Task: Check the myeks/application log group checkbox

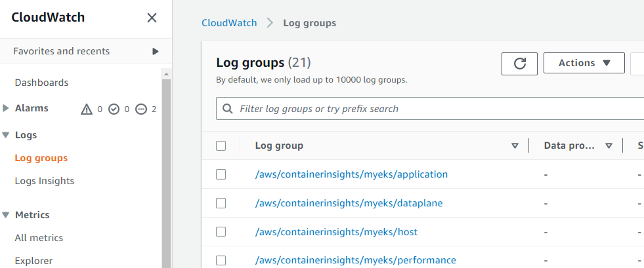Action: (221, 174)
